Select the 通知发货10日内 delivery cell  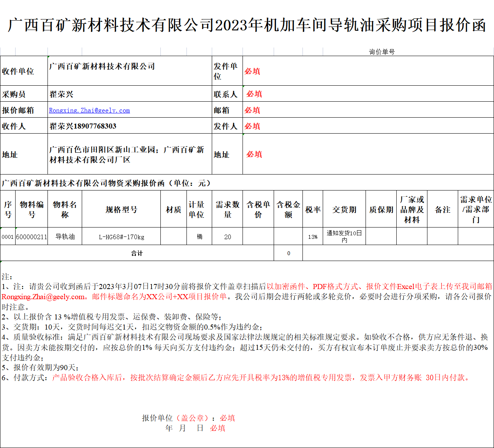point(345,236)
